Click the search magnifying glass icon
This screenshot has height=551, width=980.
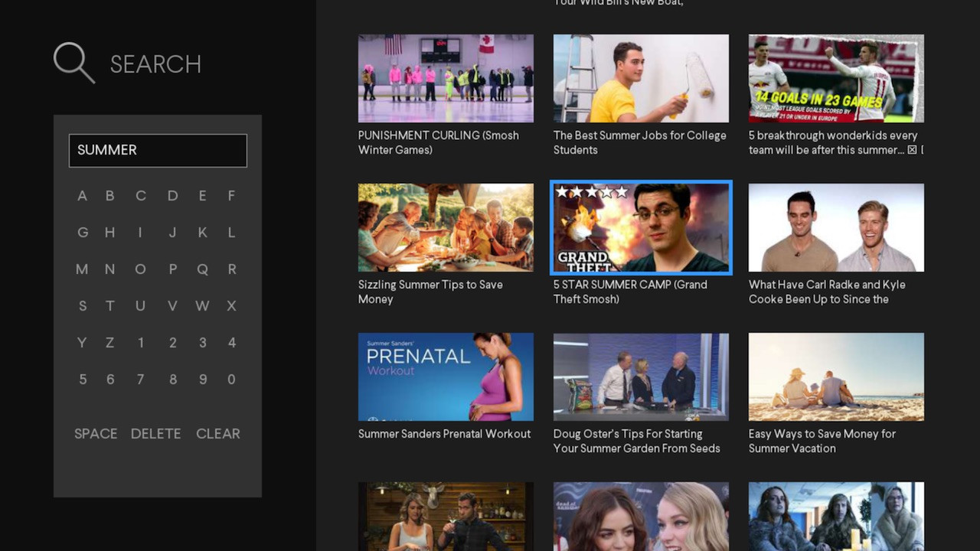click(x=74, y=63)
